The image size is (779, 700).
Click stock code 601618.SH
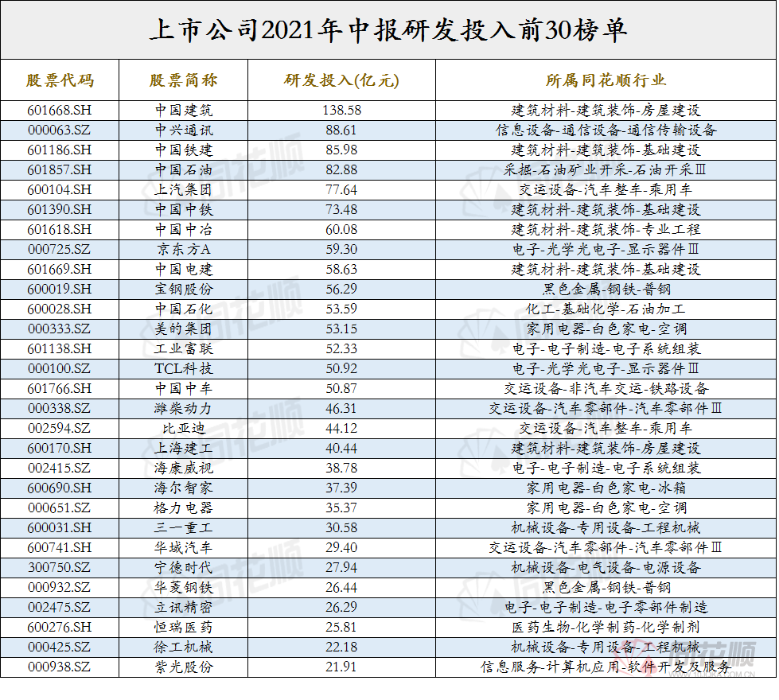tap(59, 230)
